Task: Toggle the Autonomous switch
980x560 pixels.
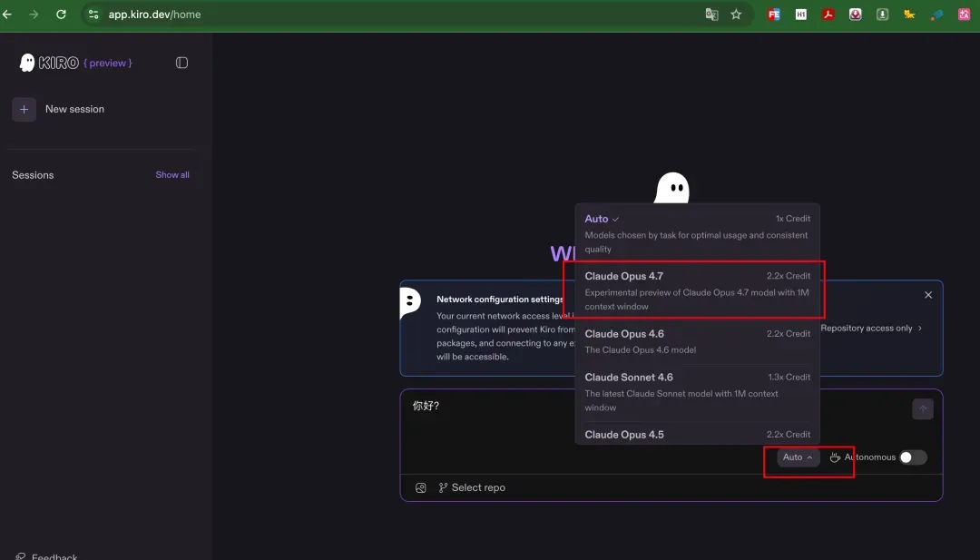Action: pyautogui.click(x=913, y=457)
